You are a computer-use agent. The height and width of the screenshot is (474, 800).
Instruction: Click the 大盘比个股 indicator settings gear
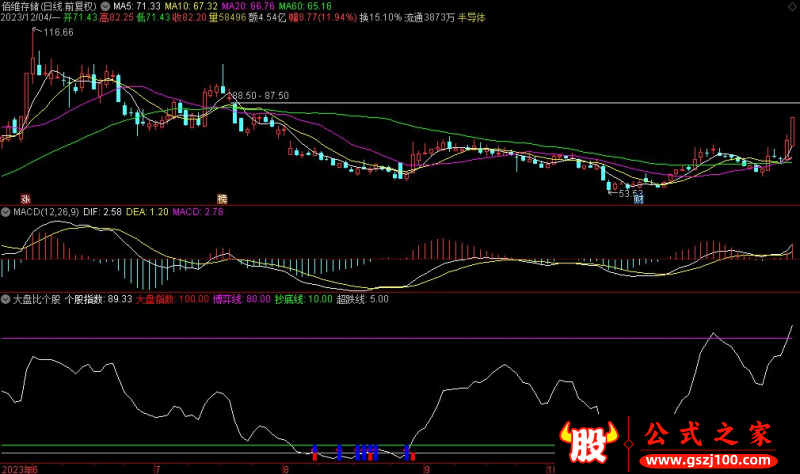5,298
